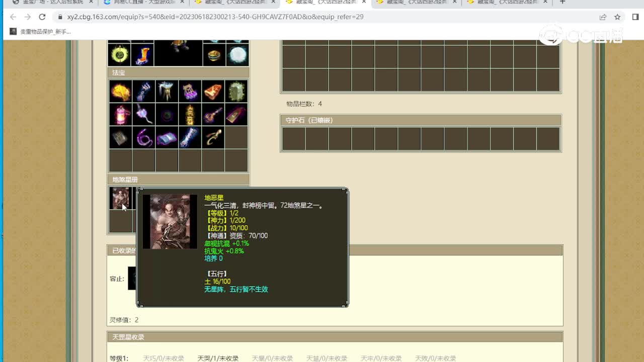Click the golden hook artifact icon
Image resolution: width=644 pixels, height=362 pixels.
[213, 138]
